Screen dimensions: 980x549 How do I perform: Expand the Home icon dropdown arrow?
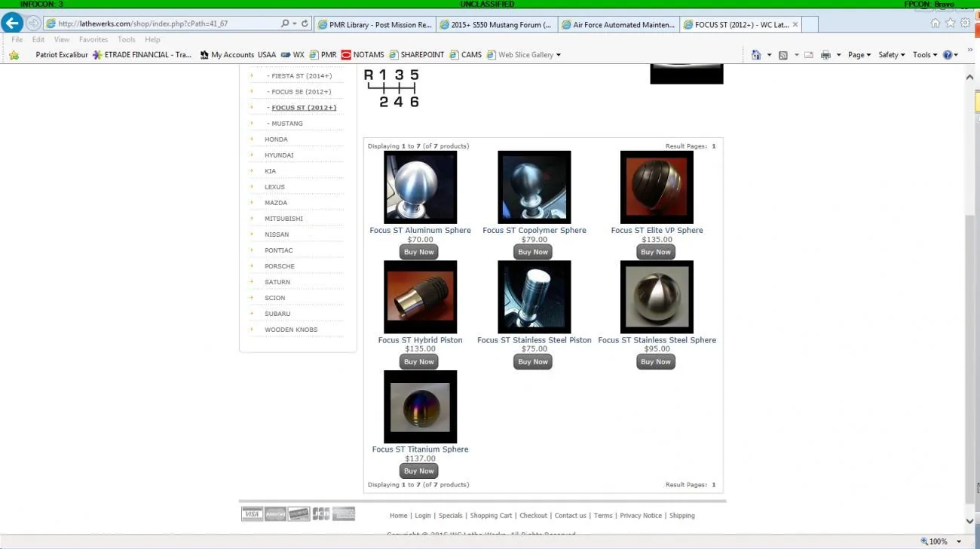pos(769,55)
